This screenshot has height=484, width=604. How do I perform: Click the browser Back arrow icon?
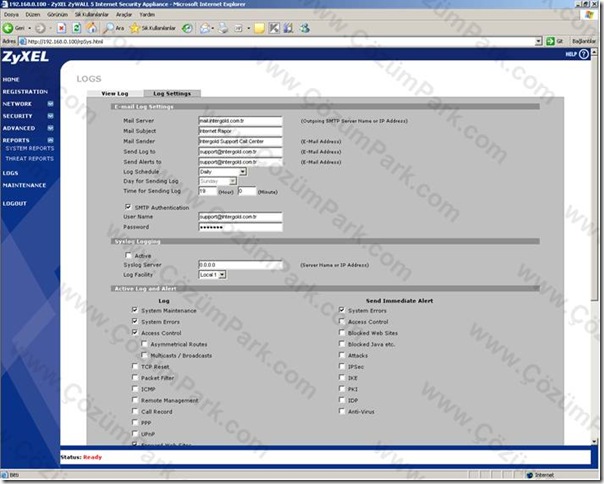pos(8,28)
